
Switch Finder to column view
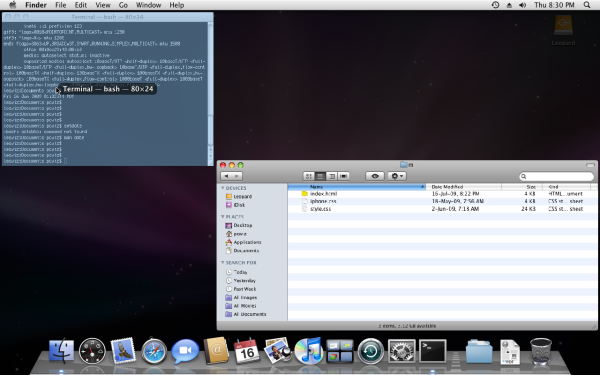[332, 176]
